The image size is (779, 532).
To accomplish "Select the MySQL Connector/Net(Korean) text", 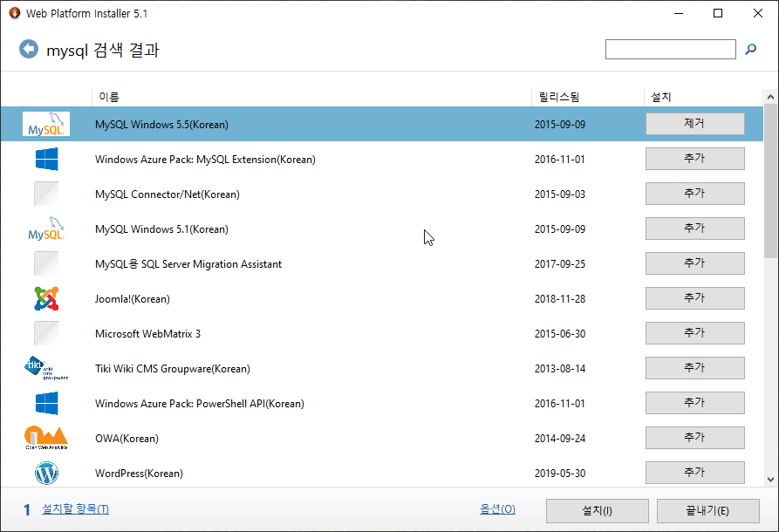I will tap(167, 194).
